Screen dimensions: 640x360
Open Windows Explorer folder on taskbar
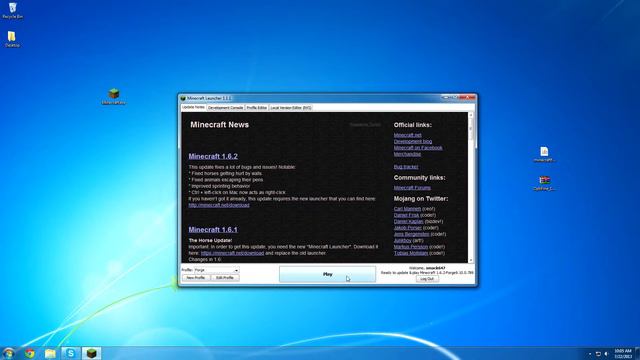coord(50,353)
